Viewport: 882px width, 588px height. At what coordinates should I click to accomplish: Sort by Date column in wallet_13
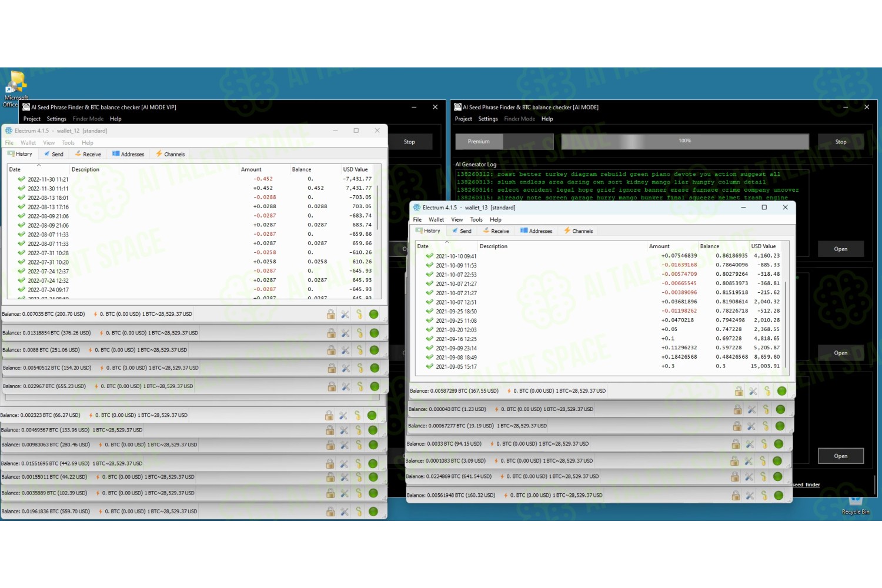(x=446, y=246)
